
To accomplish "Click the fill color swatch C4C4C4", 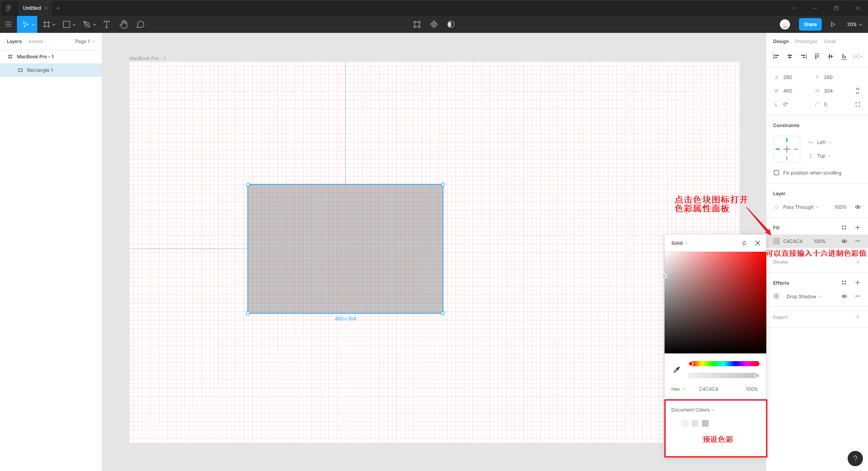I will pyautogui.click(x=776, y=241).
